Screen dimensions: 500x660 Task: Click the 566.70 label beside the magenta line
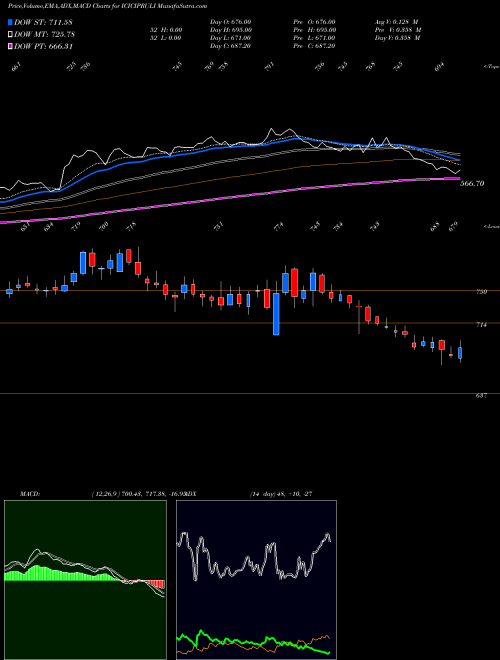pos(472,184)
